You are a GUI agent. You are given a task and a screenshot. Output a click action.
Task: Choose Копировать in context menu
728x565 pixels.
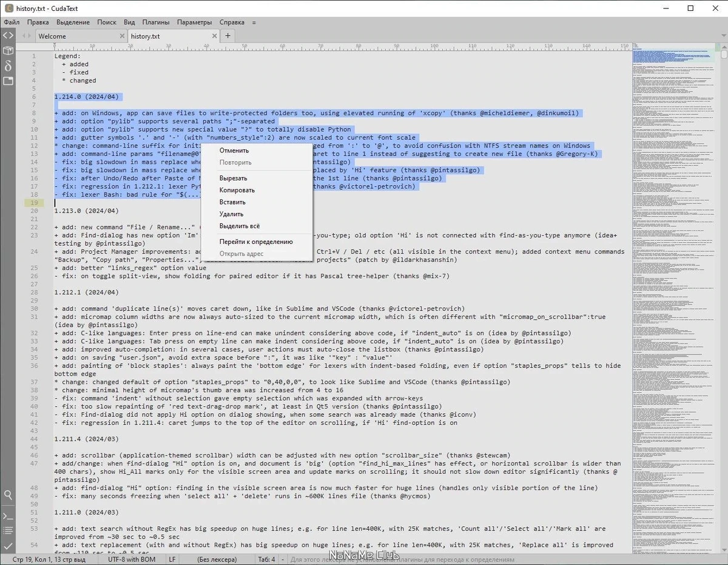tap(257, 190)
